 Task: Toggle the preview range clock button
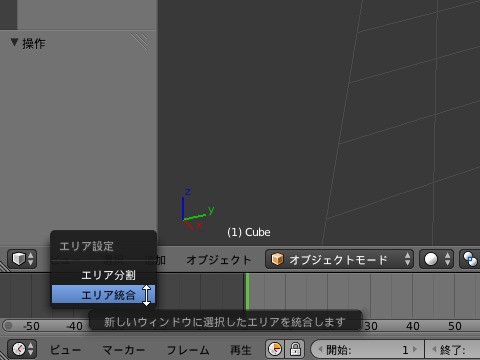point(275,349)
